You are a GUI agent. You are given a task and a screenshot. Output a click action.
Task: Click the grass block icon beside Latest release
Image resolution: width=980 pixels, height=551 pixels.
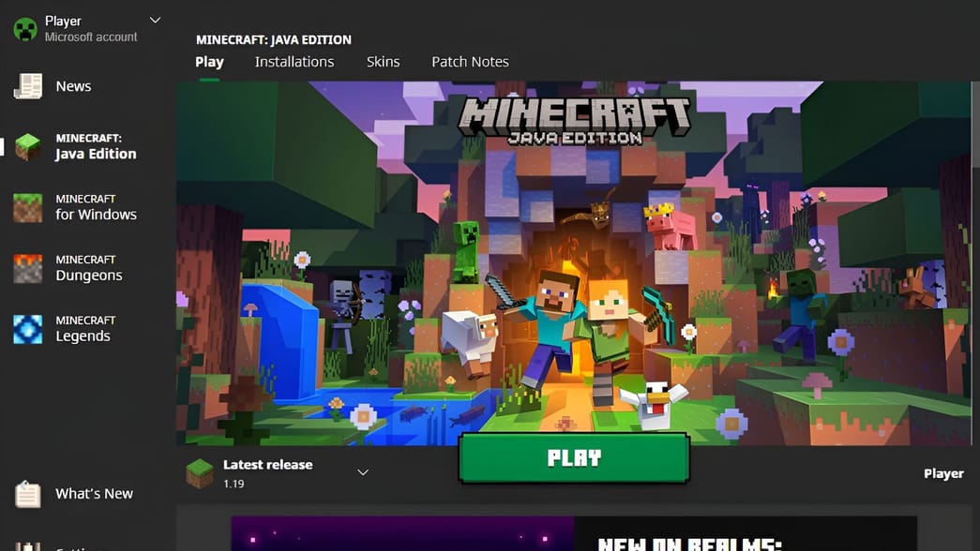click(200, 470)
